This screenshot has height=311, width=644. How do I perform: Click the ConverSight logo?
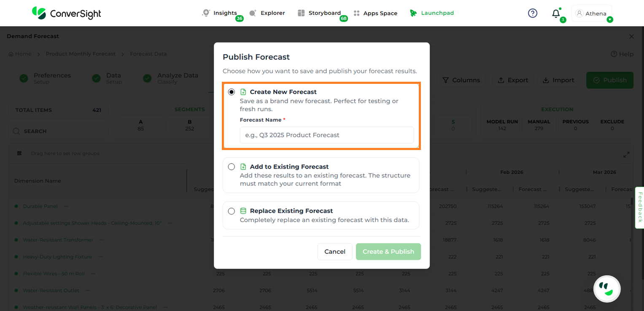coord(67,13)
